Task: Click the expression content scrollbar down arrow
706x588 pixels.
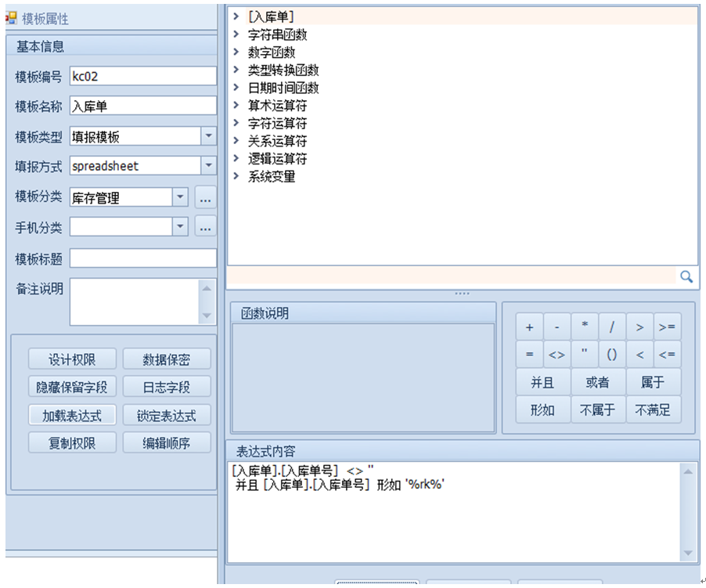Action: [x=687, y=553]
